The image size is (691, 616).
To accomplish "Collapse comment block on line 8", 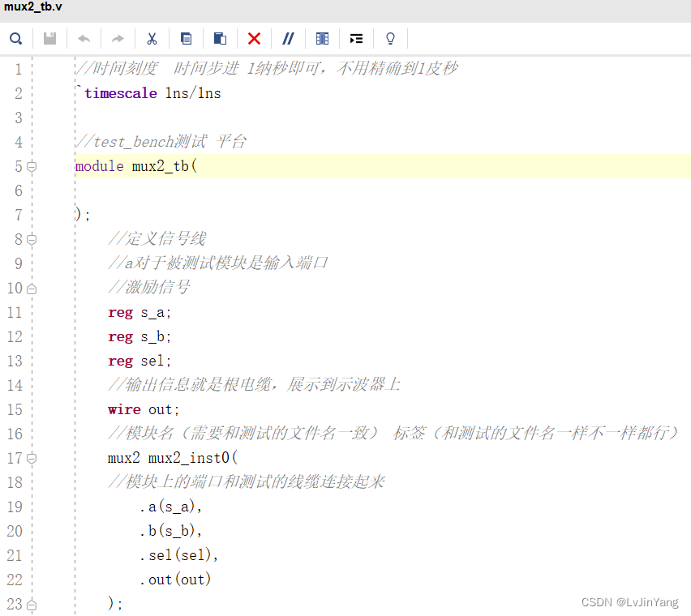I will pos(32,240).
